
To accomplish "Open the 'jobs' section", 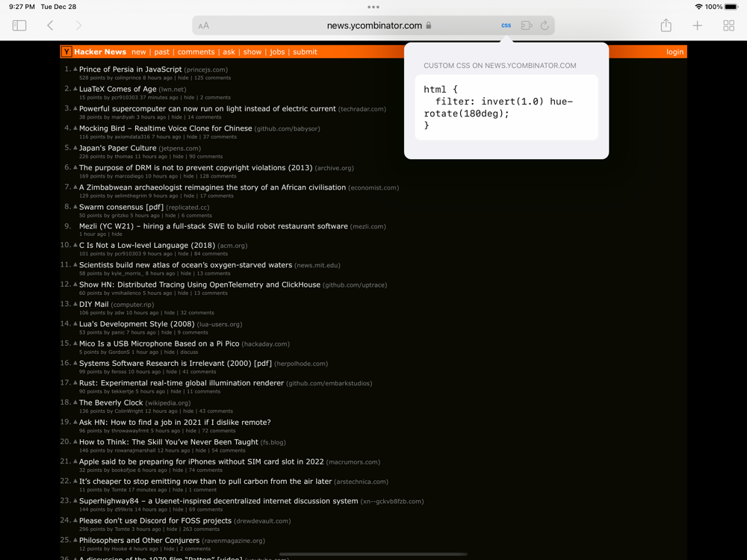I will pyautogui.click(x=277, y=52).
